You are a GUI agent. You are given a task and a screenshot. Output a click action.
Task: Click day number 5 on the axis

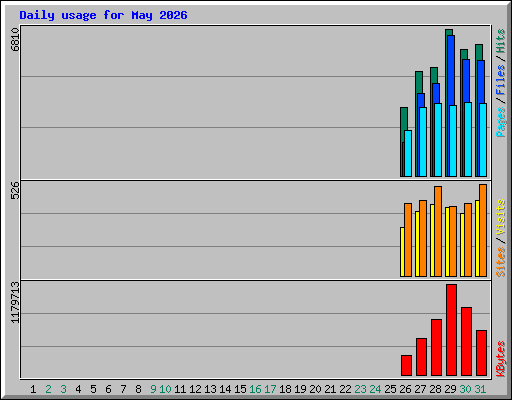pyautogui.click(x=93, y=389)
